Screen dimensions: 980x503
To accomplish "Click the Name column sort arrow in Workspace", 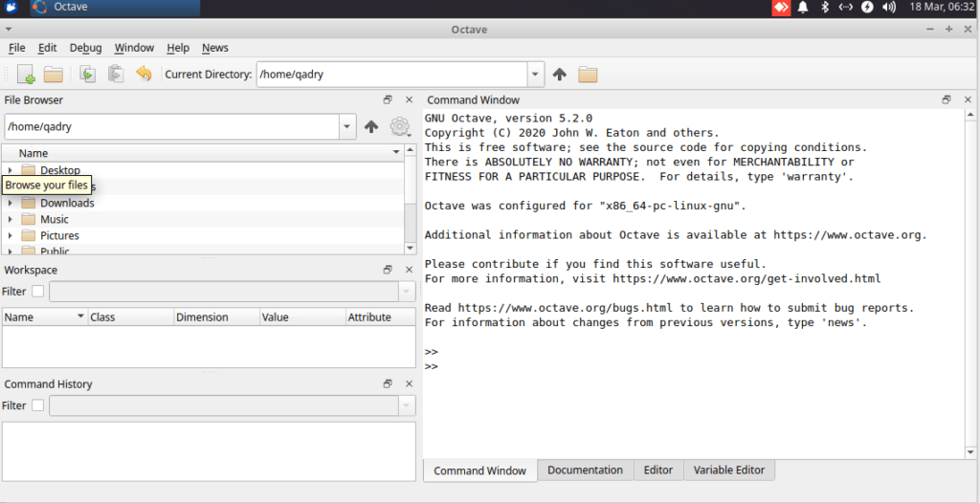I will (x=80, y=317).
